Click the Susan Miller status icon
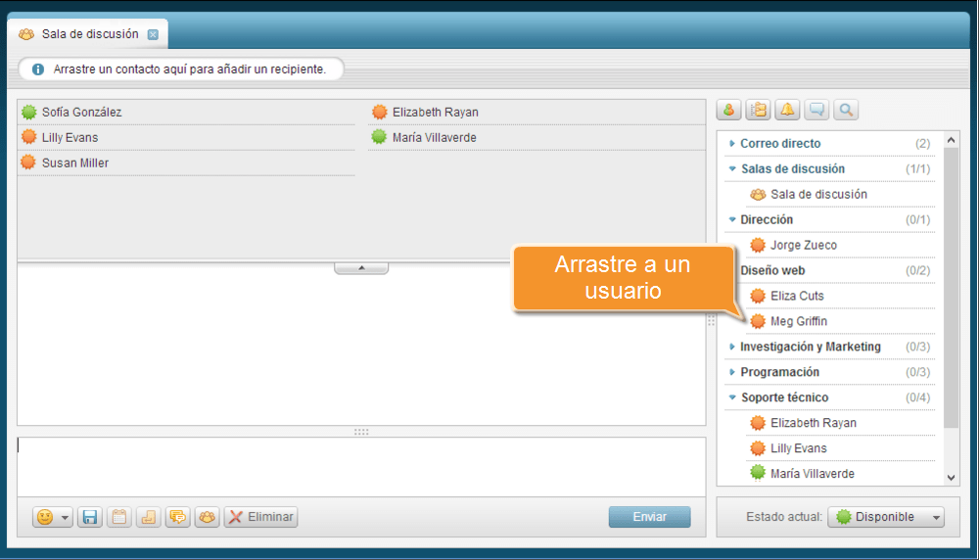979x560 pixels. point(28,163)
